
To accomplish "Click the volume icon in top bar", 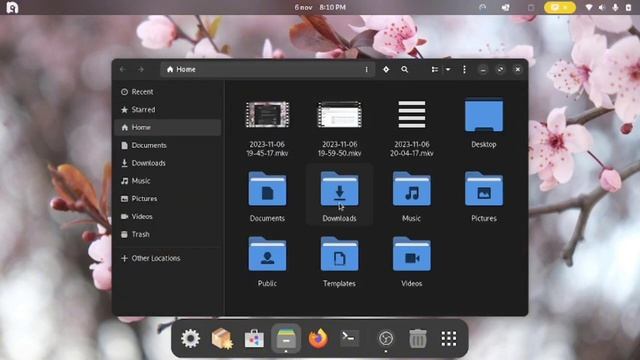I will 602,7.
